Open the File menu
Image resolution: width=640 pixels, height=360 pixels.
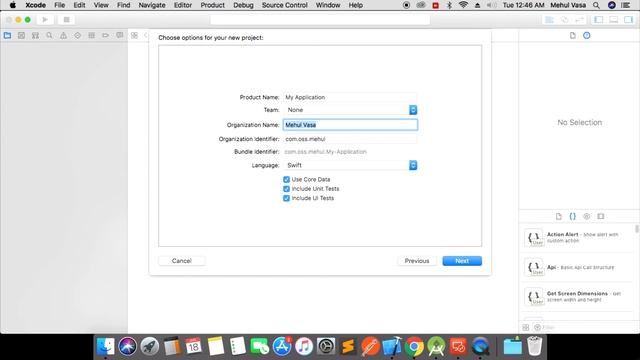click(60, 5)
